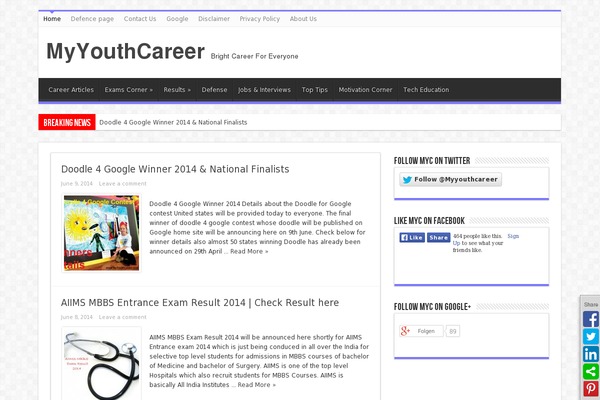This screenshot has width=600, height=400.
Task: Click the Breaking News label
Action: click(x=67, y=122)
